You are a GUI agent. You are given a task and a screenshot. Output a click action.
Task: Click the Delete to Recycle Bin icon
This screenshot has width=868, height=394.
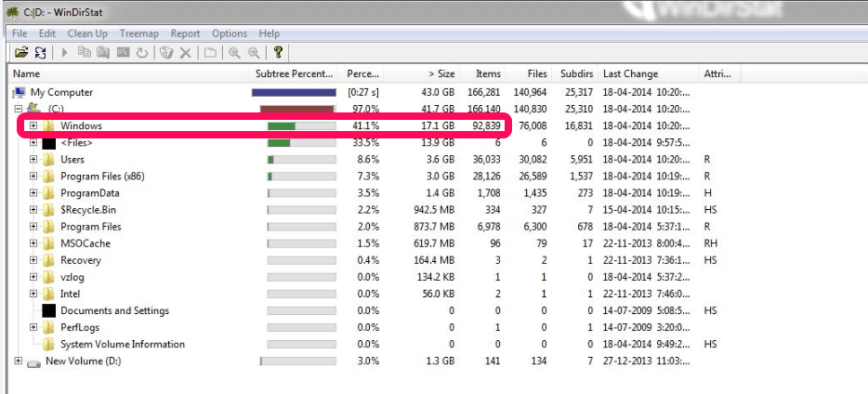(x=166, y=53)
